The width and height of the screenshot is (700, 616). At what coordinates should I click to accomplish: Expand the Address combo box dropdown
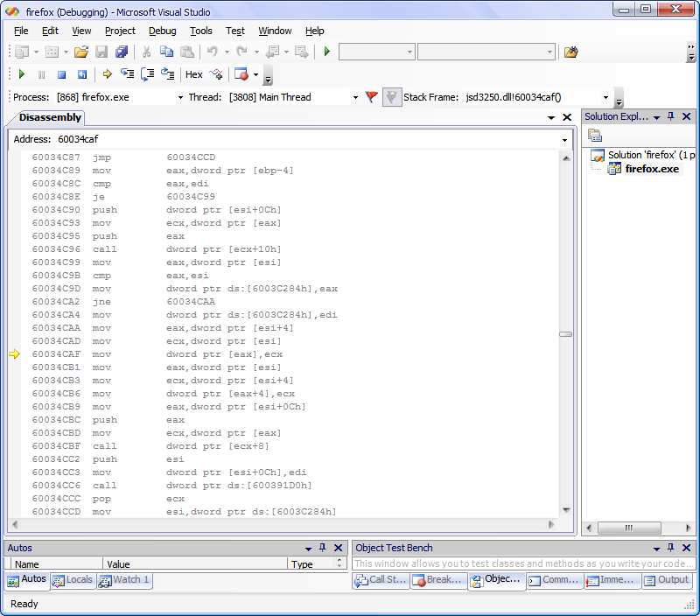pyautogui.click(x=564, y=140)
